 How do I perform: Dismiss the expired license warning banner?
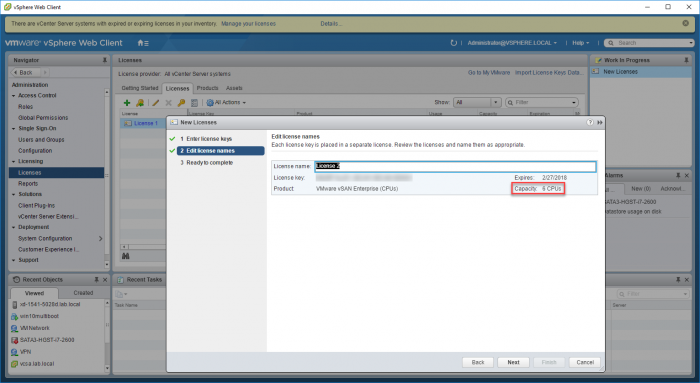[x=685, y=23]
